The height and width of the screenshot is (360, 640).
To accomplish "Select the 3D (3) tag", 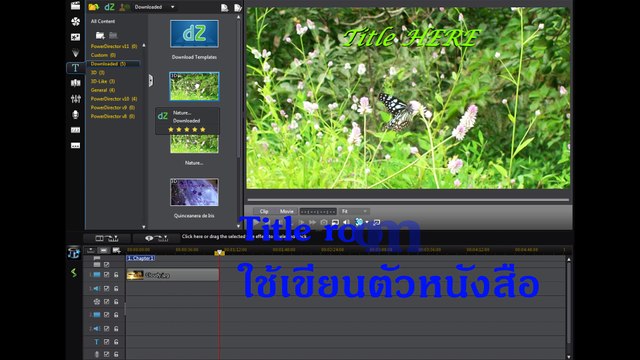I will (98, 73).
